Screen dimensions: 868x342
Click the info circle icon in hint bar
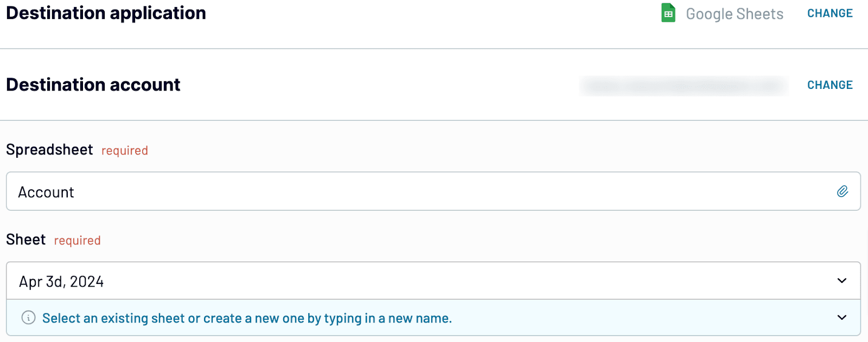pyautogui.click(x=28, y=318)
